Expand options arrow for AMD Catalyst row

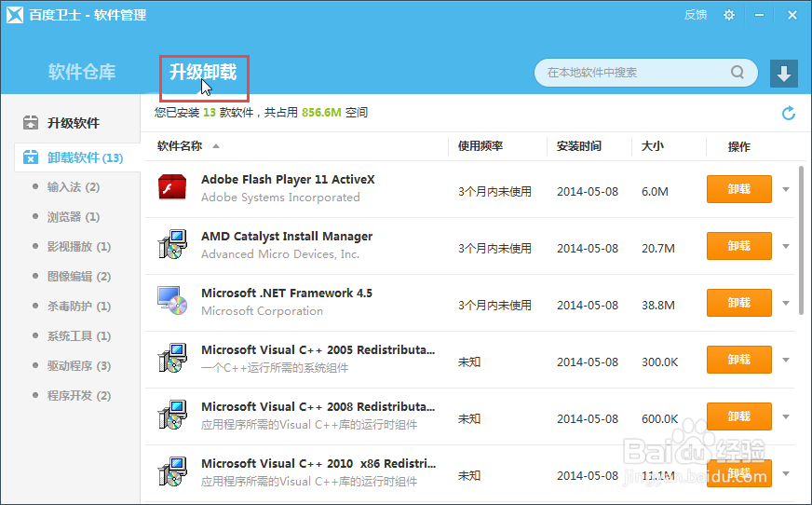click(786, 247)
